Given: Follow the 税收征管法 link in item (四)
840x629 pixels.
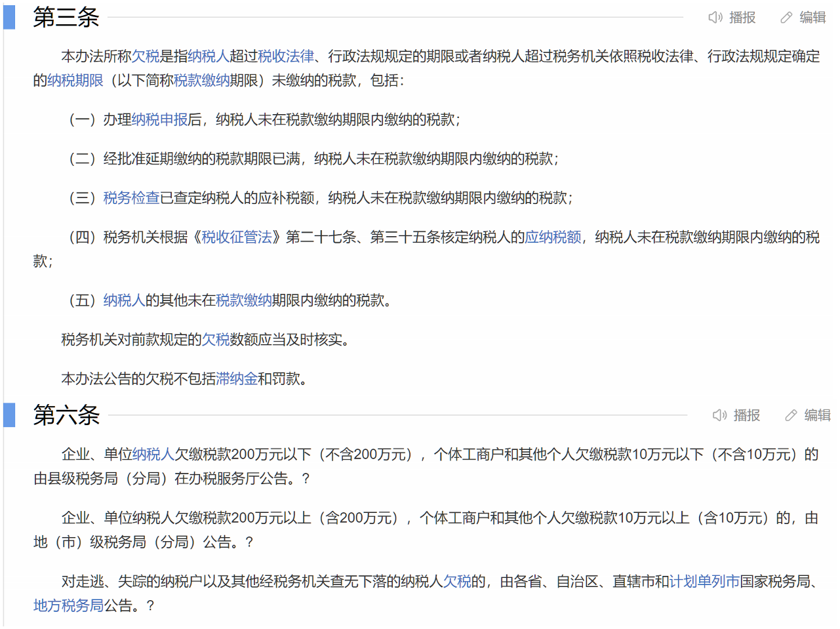Looking at the screenshot, I should click(237, 237).
